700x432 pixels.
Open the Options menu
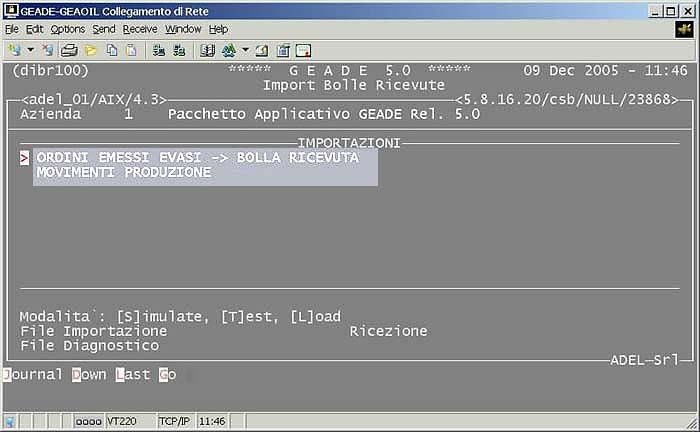pos(68,29)
